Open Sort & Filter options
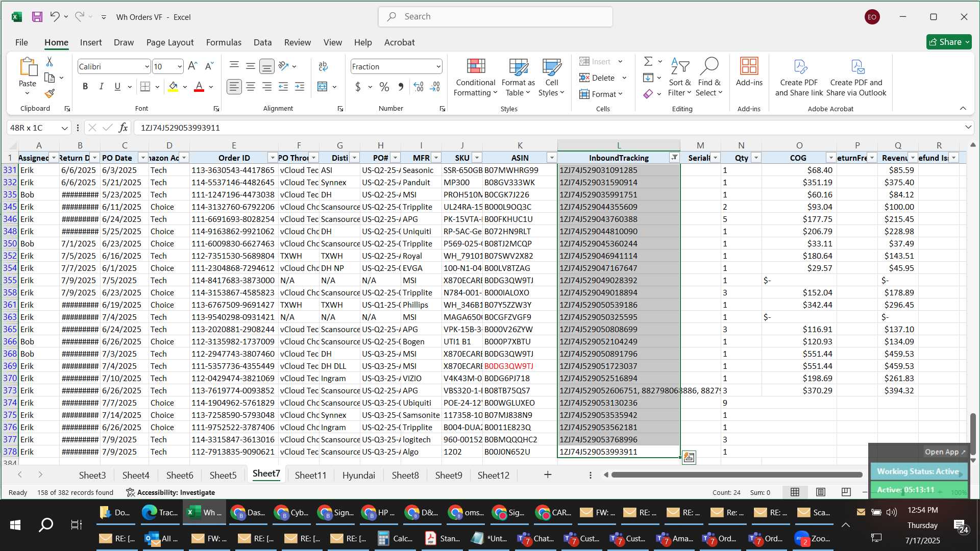980x551 pixels. pyautogui.click(x=680, y=77)
